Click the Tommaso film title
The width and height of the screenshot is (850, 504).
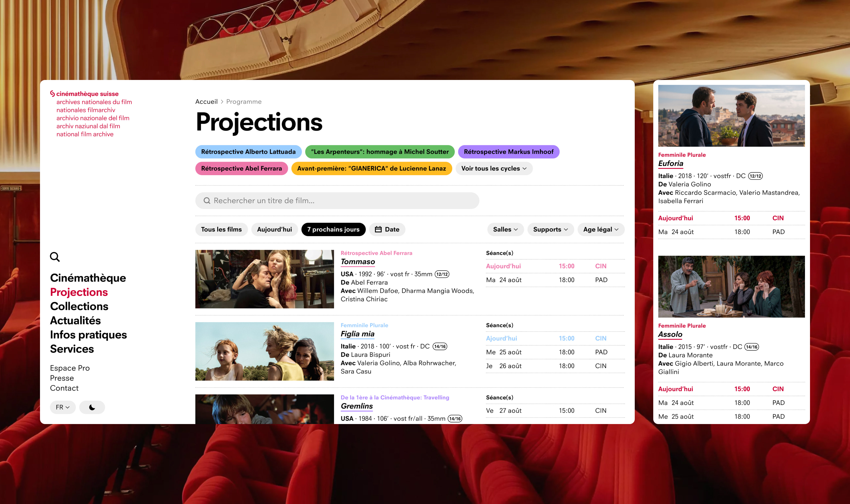(358, 262)
